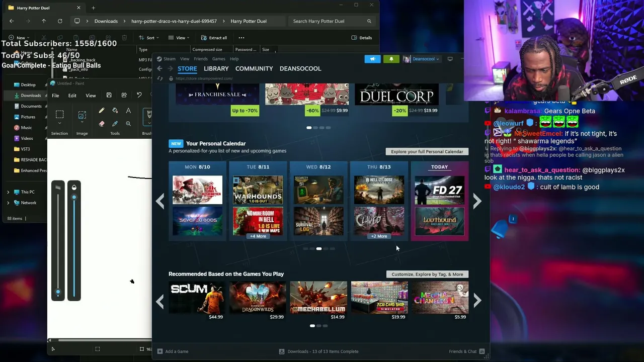Go back in File Explorer

(12, 21)
